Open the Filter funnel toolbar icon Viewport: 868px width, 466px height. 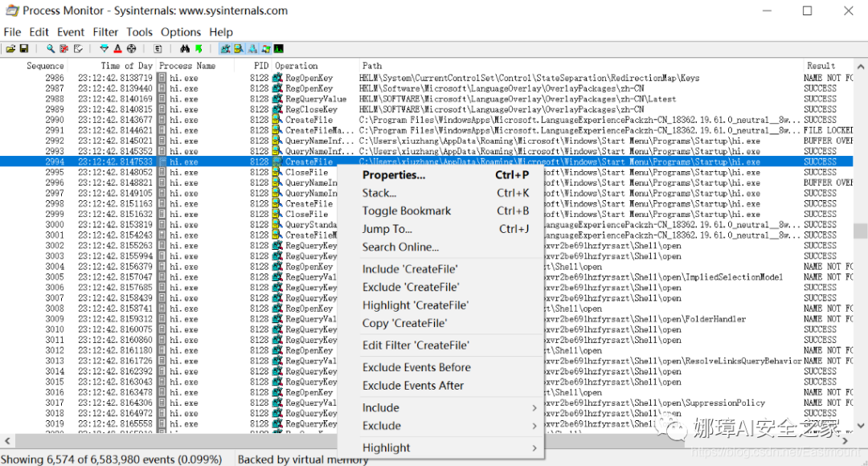click(104, 49)
